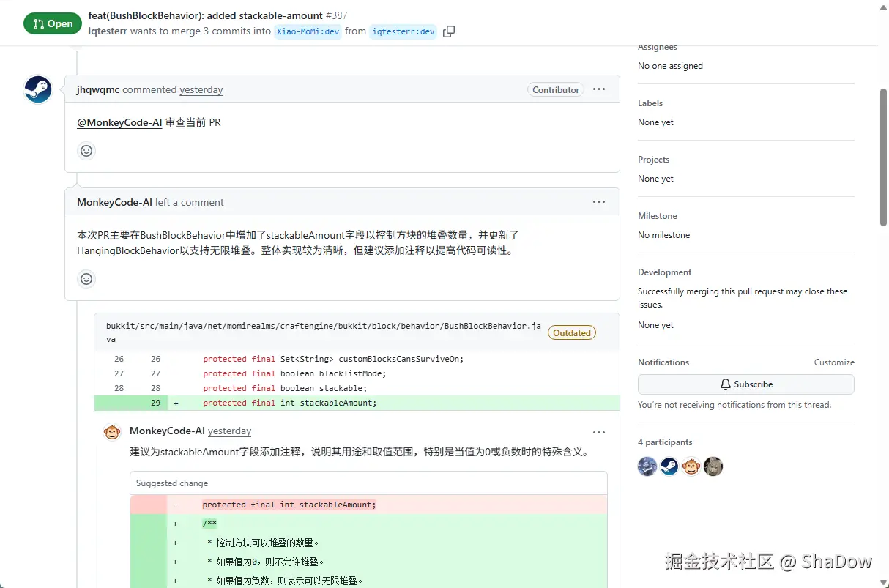The width and height of the screenshot is (889, 588).
Task: Open @MonkeyCode-AI mention link
Action: (119, 122)
